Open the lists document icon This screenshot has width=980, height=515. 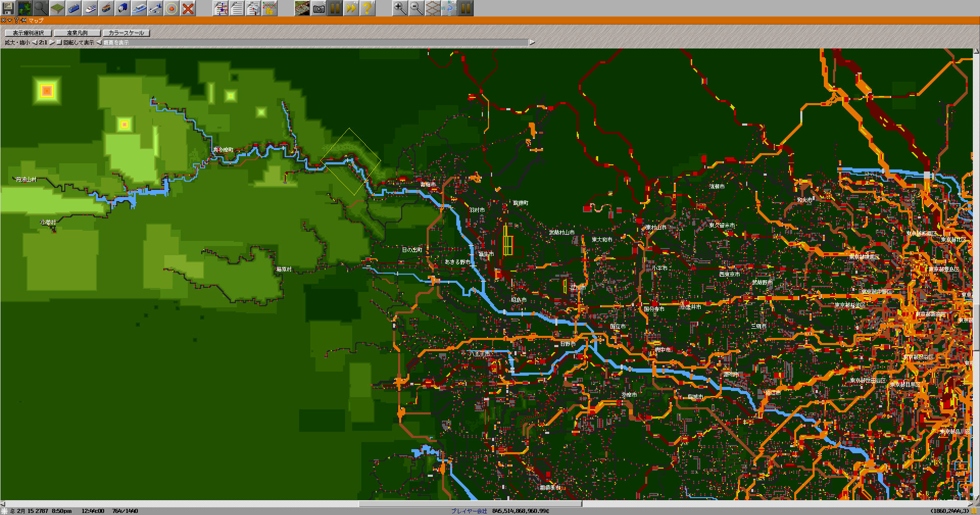[x=237, y=8]
